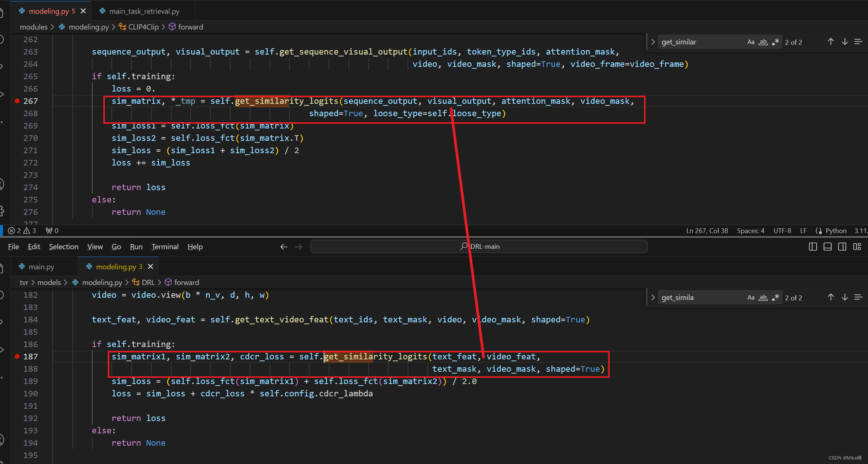The height and width of the screenshot is (464, 868).
Task: Toggle secondary side bar layout icon
Action: click(x=842, y=247)
